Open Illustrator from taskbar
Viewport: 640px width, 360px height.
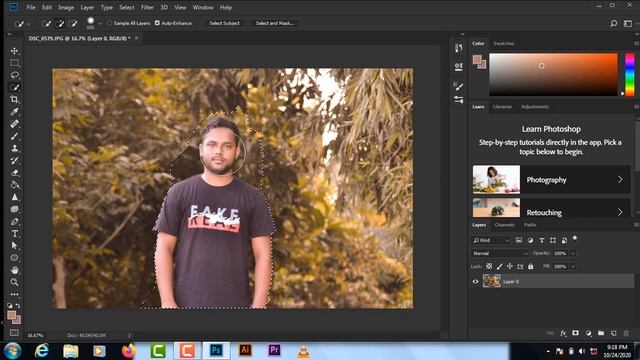pyautogui.click(x=245, y=351)
